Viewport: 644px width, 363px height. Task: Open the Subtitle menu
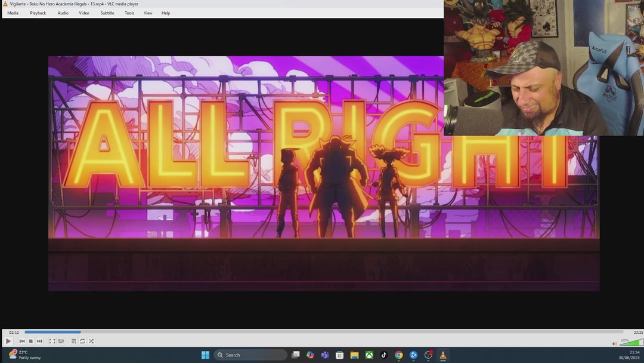pos(107,13)
